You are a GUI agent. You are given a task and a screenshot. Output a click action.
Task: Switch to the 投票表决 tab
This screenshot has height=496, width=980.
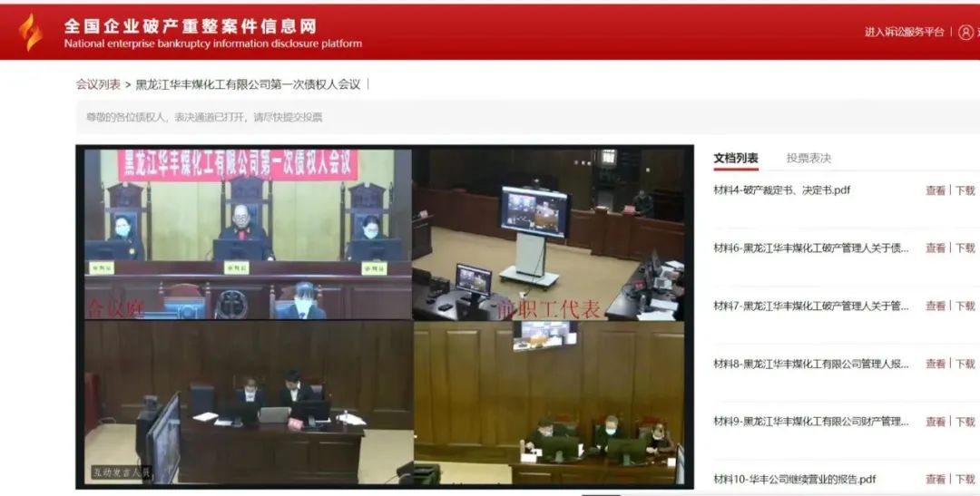point(808,158)
